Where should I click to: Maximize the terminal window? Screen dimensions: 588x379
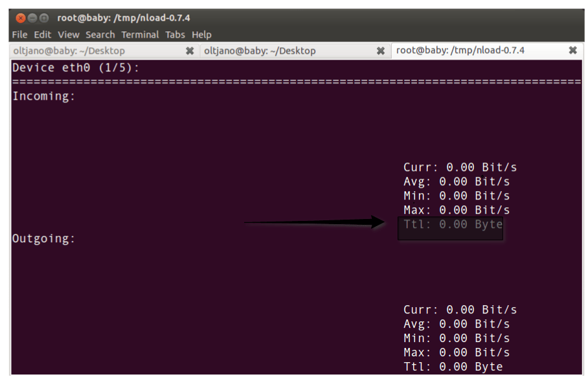tap(44, 18)
